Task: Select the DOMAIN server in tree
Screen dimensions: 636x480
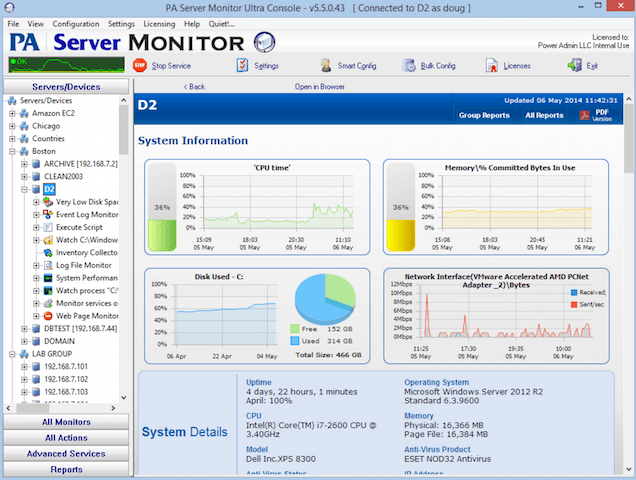Action: [59, 341]
